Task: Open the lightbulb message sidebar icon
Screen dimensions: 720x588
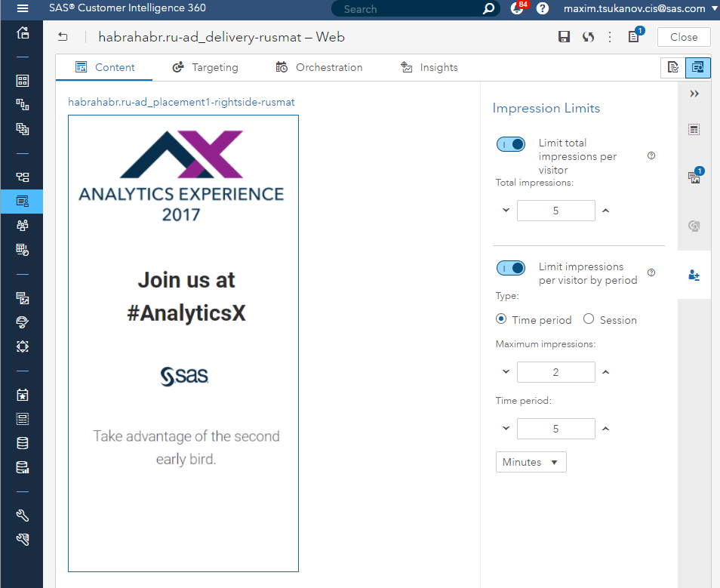Action: click(23, 322)
